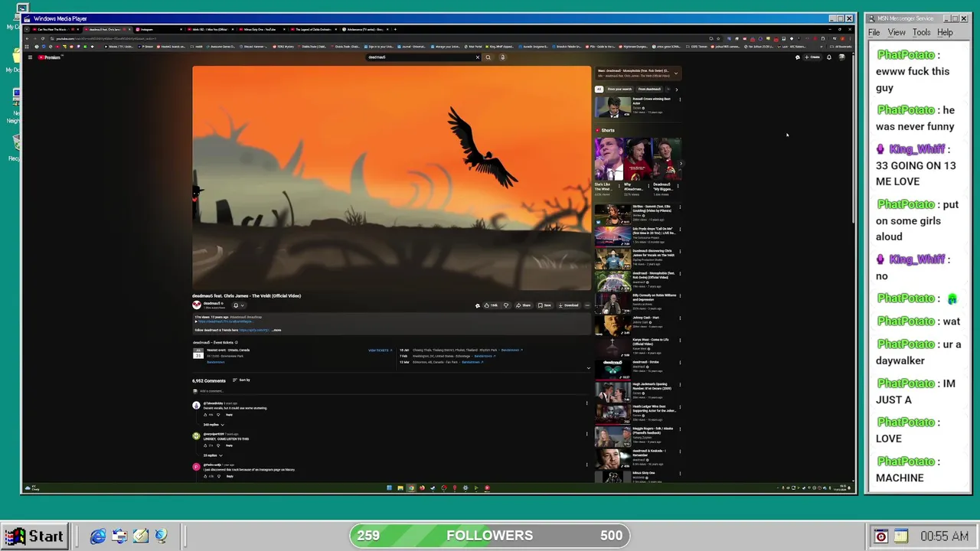Like the Veldt video

[x=491, y=305]
